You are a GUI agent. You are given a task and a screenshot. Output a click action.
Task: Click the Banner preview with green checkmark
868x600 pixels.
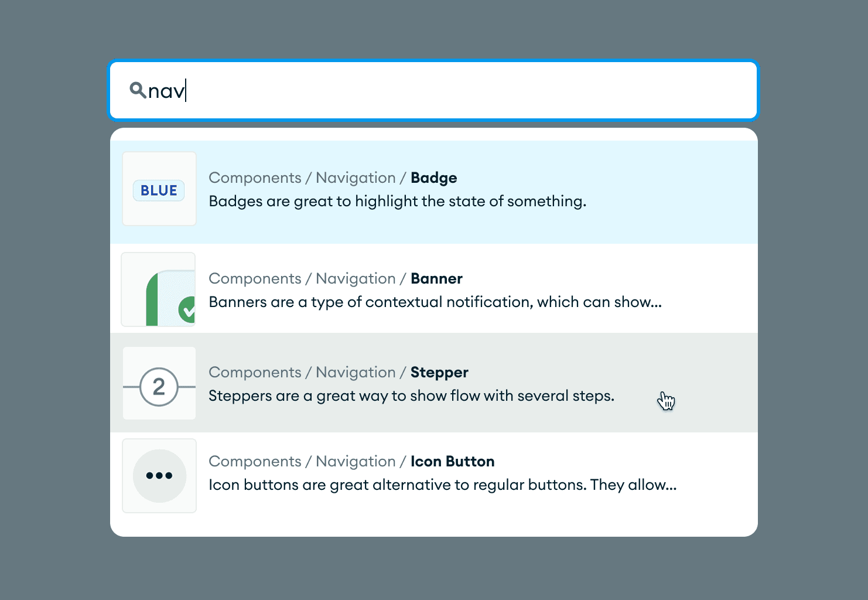158,289
